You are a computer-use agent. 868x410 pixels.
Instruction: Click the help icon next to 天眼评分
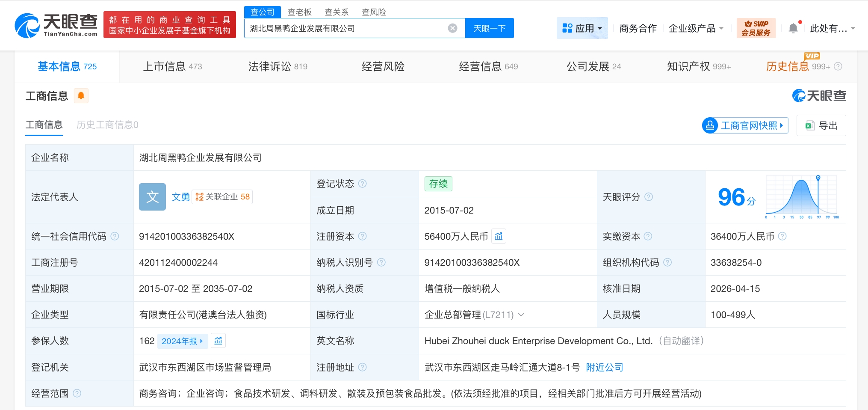click(649, 197)
